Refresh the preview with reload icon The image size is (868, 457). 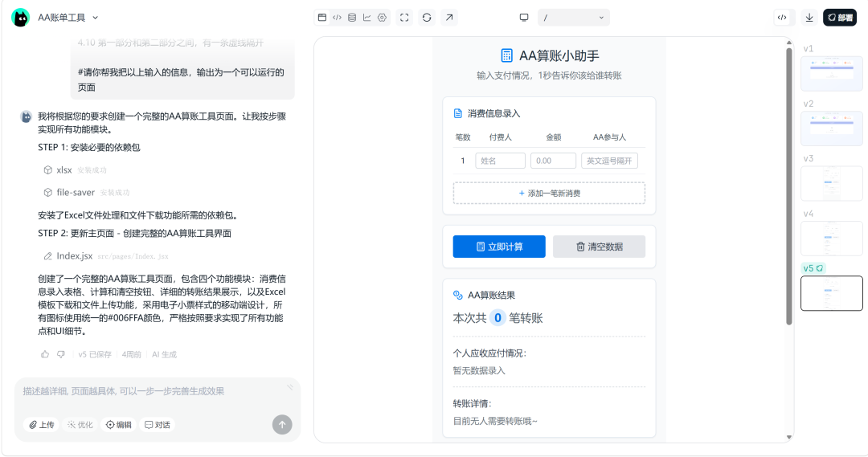[427, 18]
